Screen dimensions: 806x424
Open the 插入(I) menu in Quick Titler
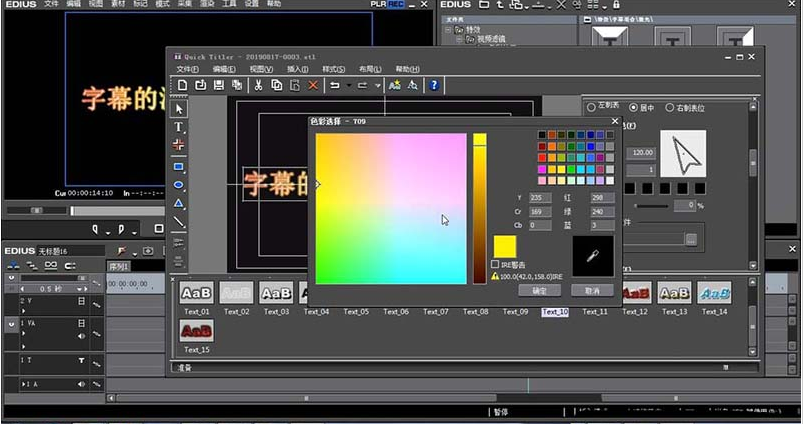(x=298, y=69)
